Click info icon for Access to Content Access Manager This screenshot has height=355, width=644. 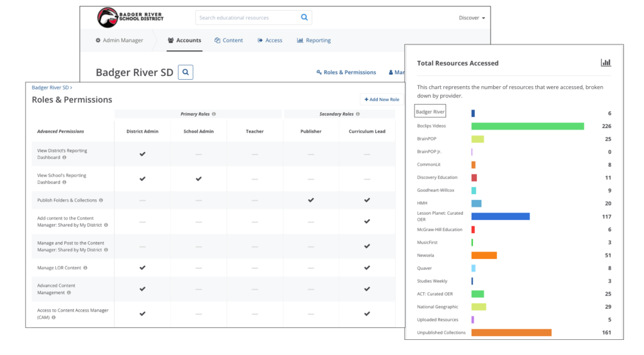pyautogui.click(x=54, y=318)
